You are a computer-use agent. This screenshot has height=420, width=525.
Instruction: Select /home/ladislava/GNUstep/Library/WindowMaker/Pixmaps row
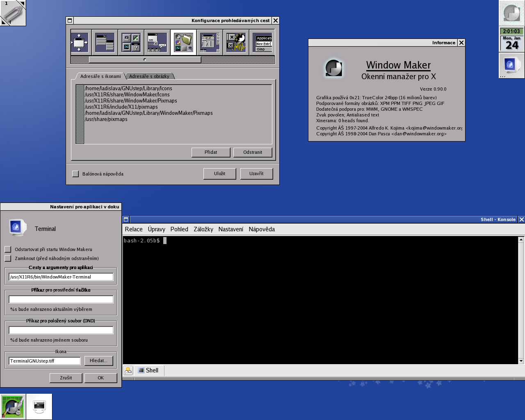[178, 113]
